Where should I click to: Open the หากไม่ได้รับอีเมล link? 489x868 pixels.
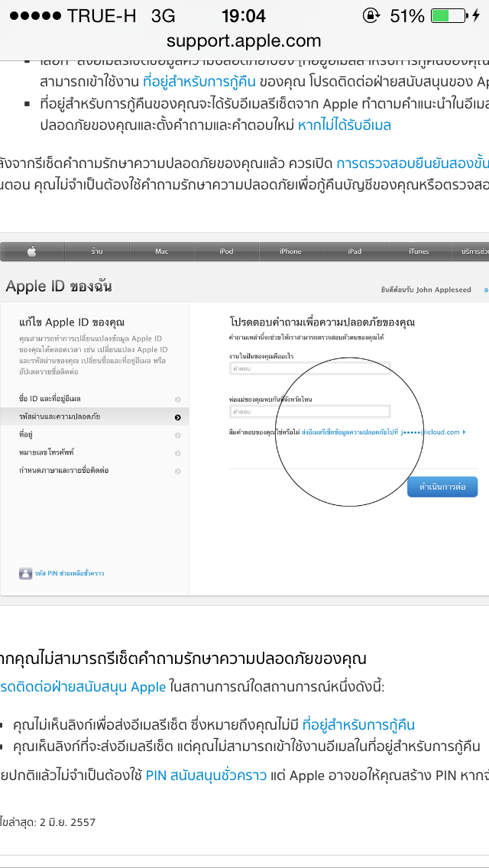[x=345, y=125]
